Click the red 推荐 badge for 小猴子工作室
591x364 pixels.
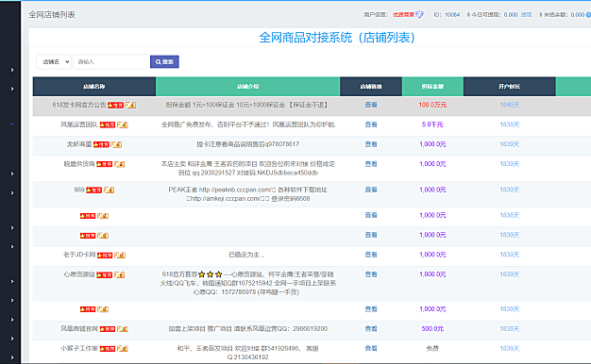tap(108, 349)
